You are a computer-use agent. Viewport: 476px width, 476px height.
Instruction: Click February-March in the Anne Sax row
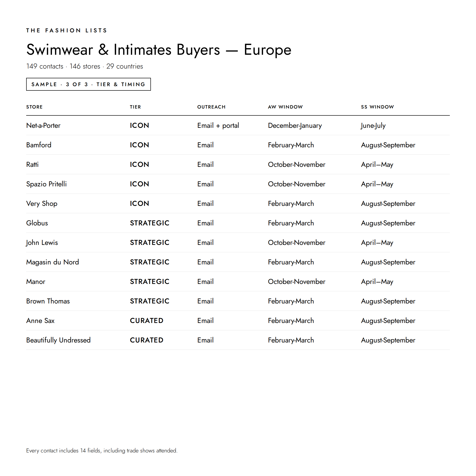pyautogui.click(x=291, y=321)
